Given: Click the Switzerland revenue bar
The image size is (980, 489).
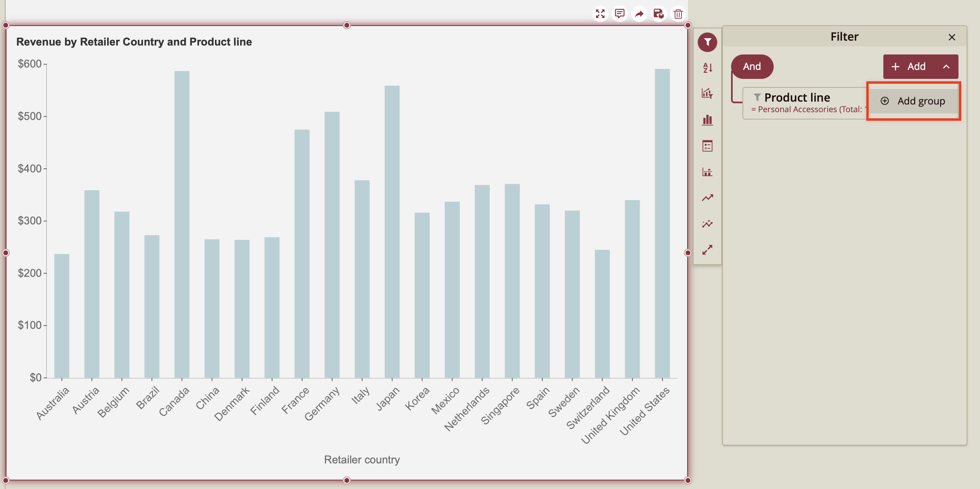Looking at the screenshot, I should (602, 314).
